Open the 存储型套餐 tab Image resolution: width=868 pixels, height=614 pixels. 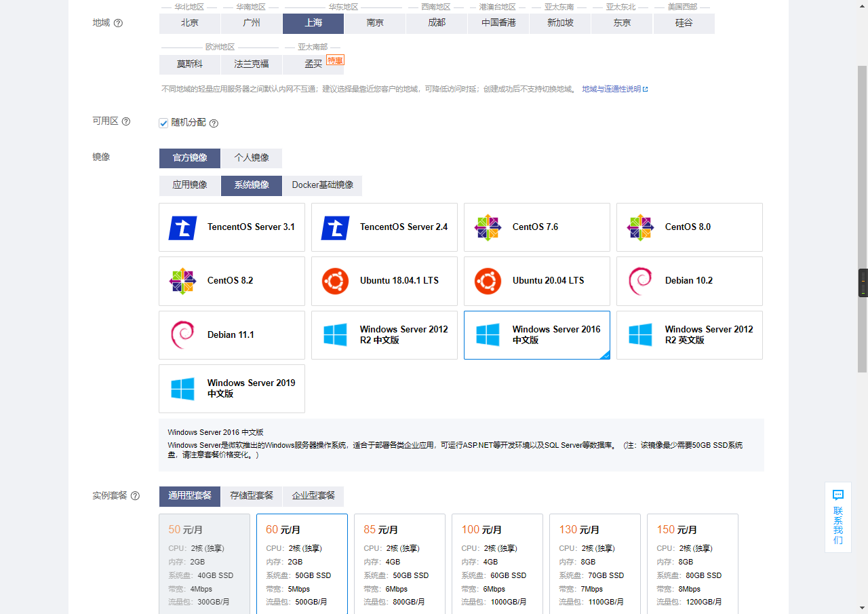252,496
